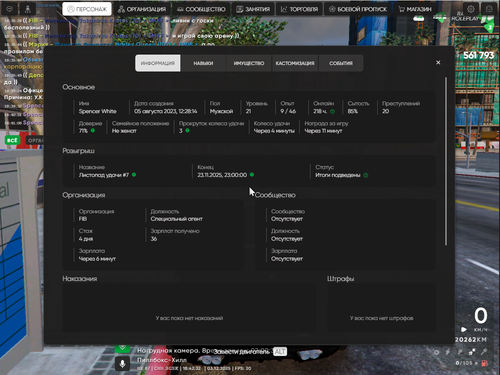Viewport: 500px width, 375px height.
Task: Click the lightning bolt vehicle indicator
Action: click(x=448, y=352)
